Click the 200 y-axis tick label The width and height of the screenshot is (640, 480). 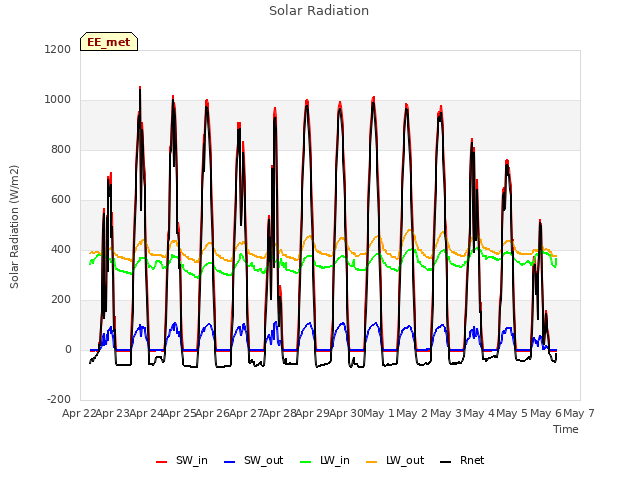click(x=61, y=299)
